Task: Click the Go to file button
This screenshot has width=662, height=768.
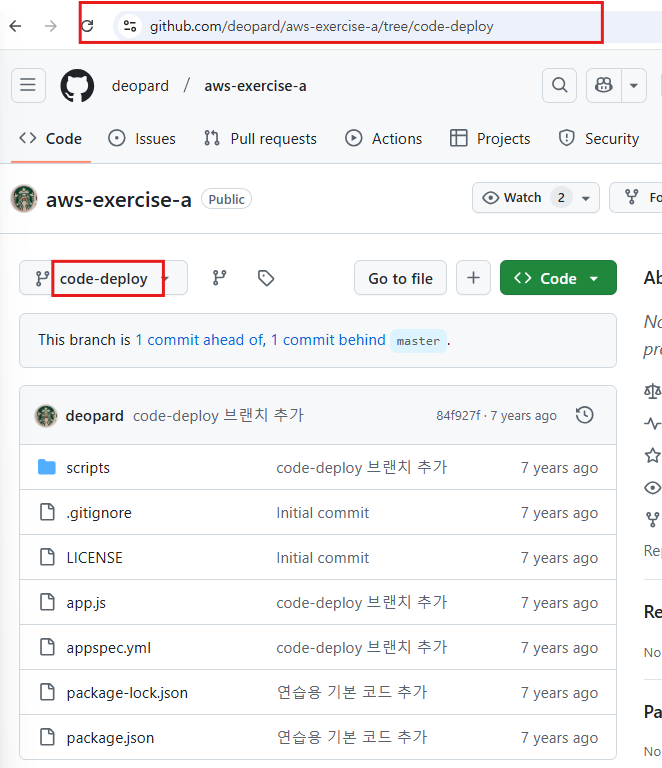Action: tap(401, 278)
